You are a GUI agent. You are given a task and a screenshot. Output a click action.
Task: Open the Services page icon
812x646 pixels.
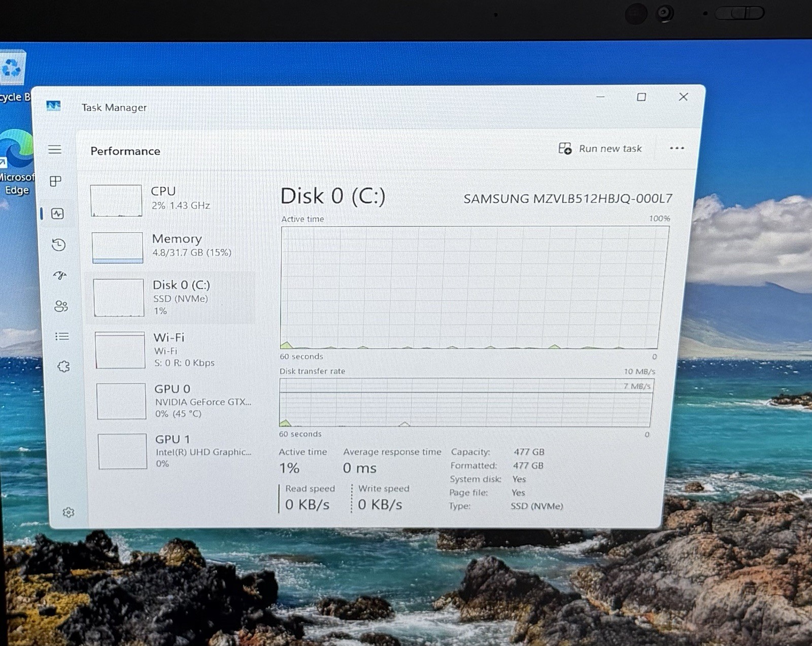coord(63,366)
